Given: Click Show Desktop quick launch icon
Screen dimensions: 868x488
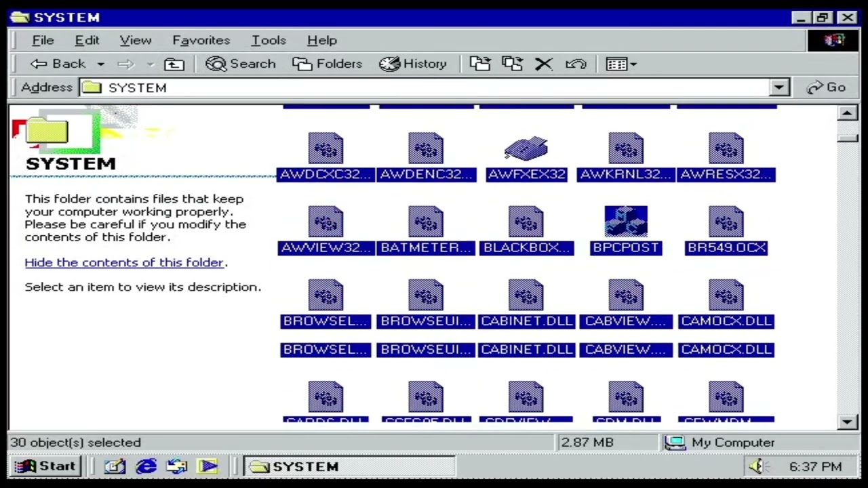Looking at the screenshot, I should tap(115, 466).
